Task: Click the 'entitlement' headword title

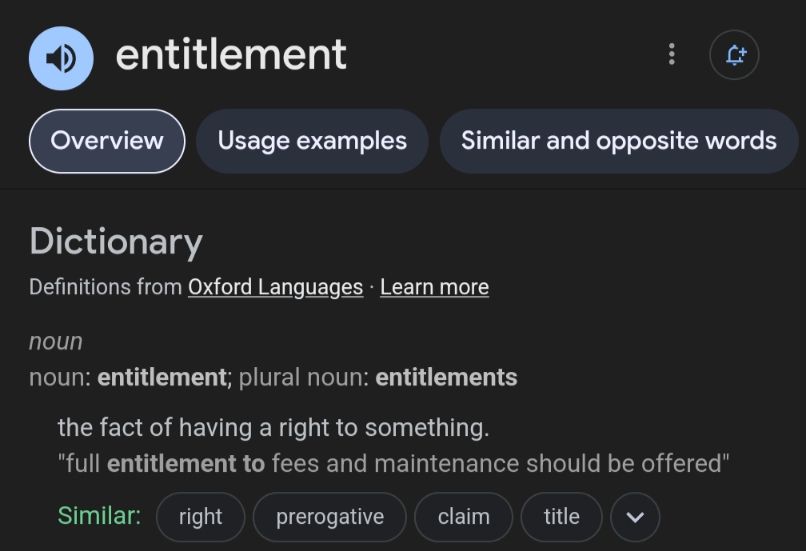Action: click(x=231, y=54)
